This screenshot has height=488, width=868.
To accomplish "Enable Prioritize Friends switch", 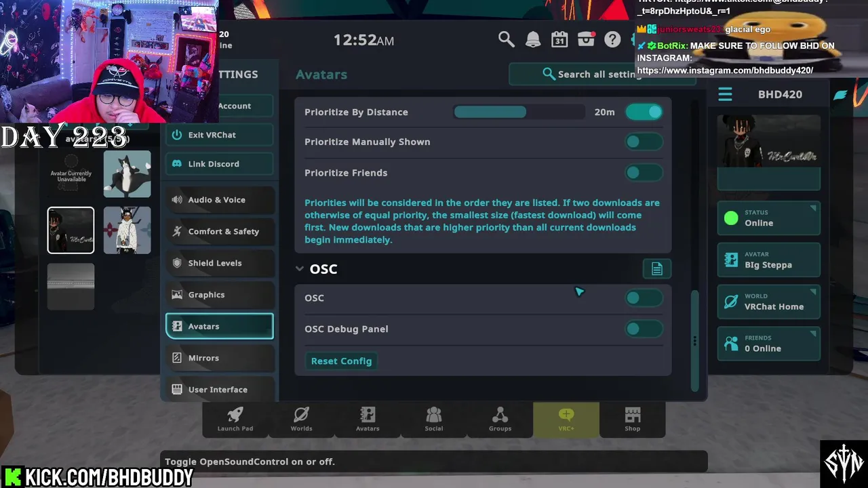I will tap(644, 173).
